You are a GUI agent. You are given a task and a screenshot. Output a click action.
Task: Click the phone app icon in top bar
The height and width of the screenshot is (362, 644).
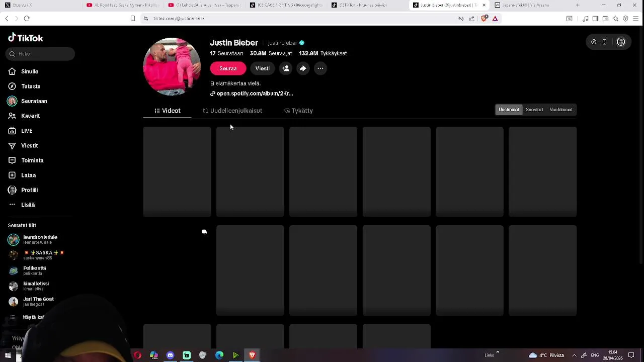tap(604, 42)
